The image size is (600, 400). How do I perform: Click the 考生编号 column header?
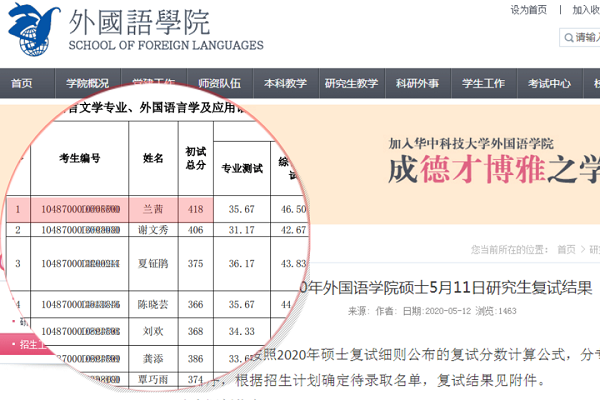80,158
